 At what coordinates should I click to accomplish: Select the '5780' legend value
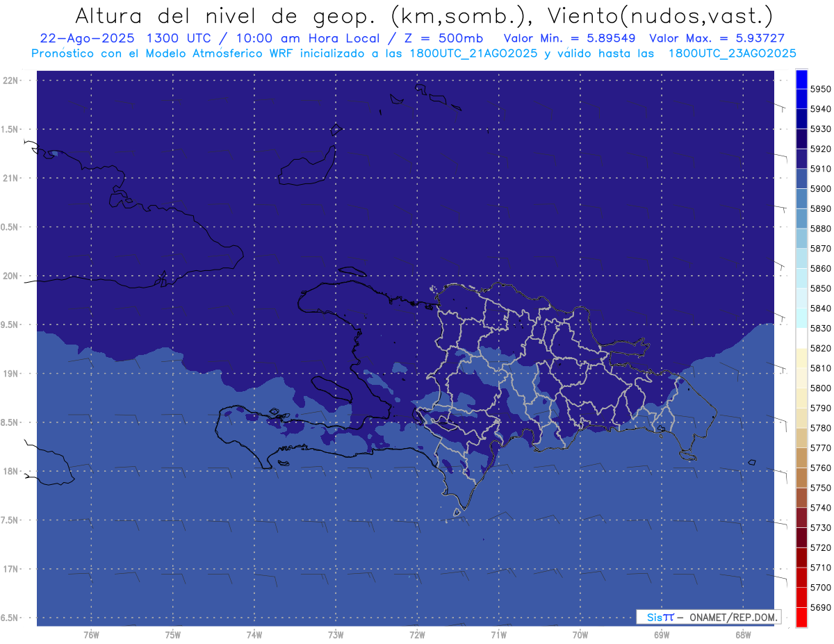[821, 428]
